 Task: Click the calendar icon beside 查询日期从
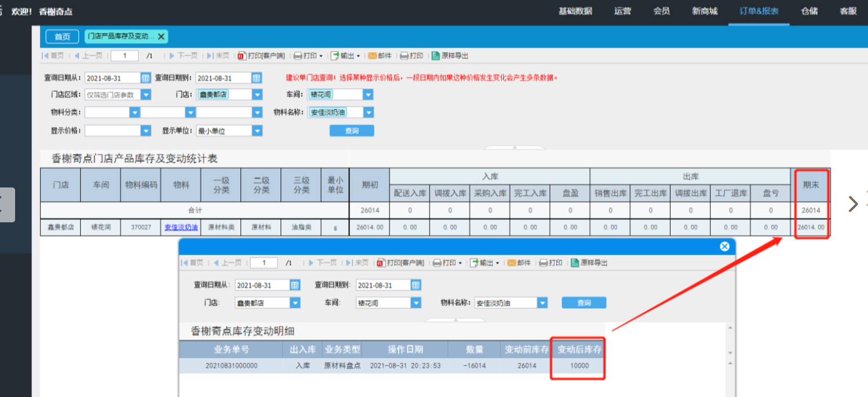point(146,78)
